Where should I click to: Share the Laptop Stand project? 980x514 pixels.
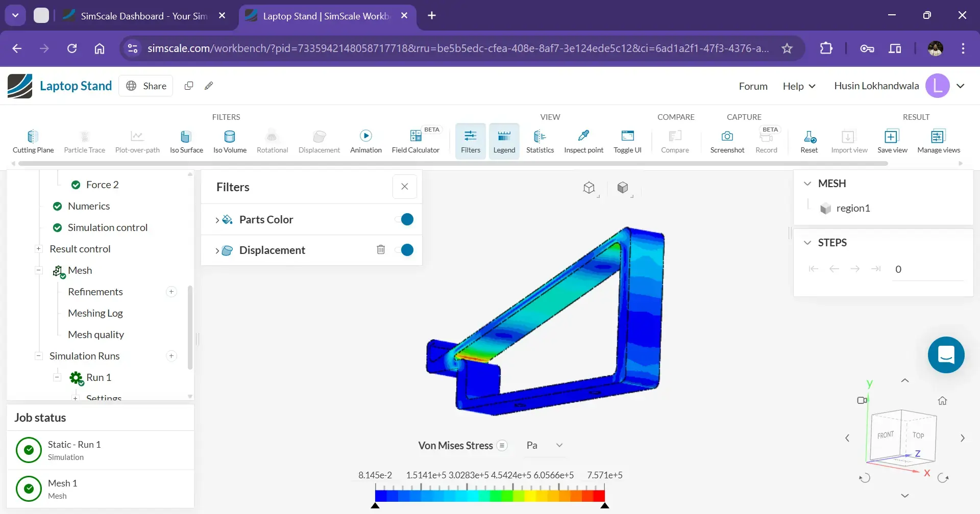pyautogui.click(x=145, y=86)
